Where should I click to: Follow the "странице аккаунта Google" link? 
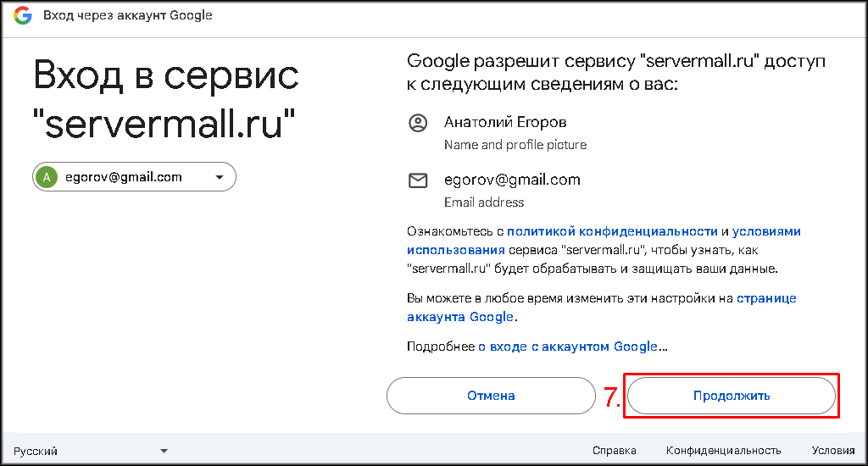click(x=766, y=298)
